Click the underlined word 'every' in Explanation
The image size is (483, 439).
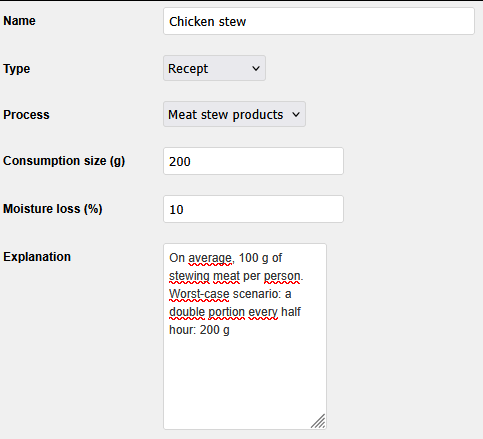click(x=263, y=312)
